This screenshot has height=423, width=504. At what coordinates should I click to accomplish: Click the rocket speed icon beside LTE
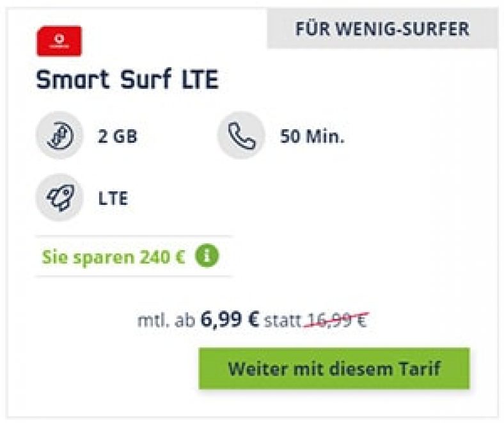pos(59,197)
